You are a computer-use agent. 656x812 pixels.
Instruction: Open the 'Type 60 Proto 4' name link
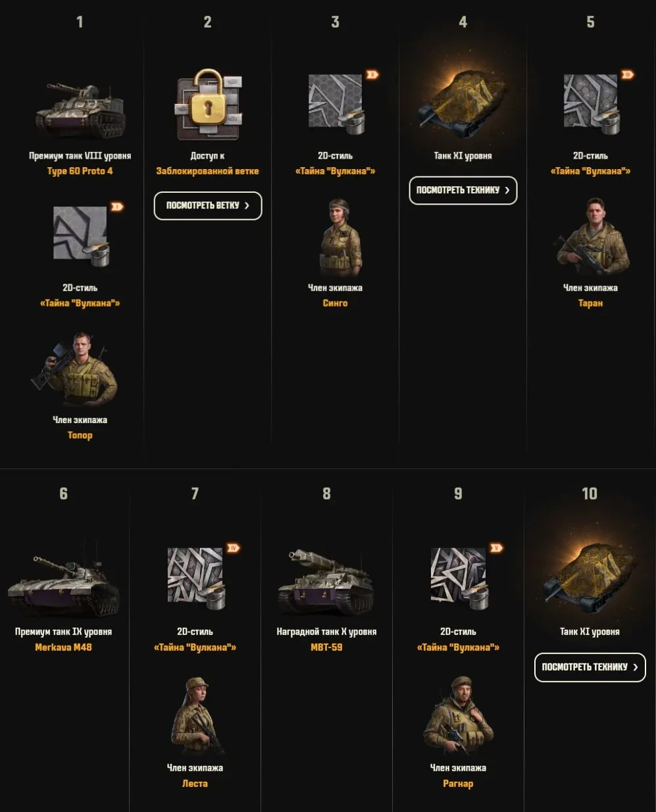[x=80, y=171]
